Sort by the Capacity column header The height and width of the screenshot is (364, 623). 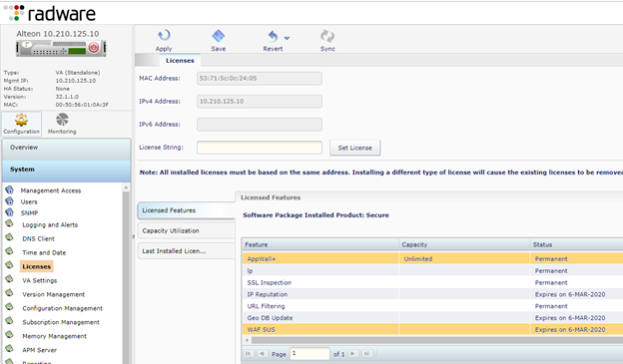[x=464, y=244]
